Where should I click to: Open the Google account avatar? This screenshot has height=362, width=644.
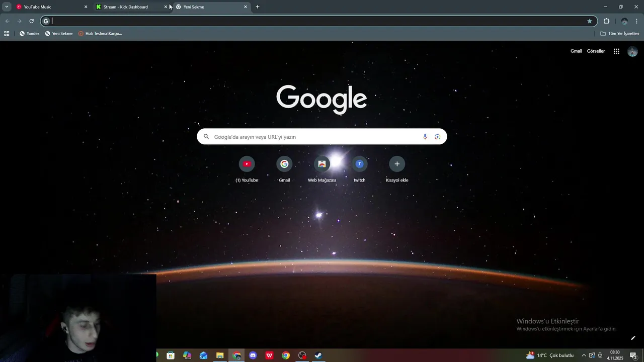pyautogui.click(x=632, y=51)
